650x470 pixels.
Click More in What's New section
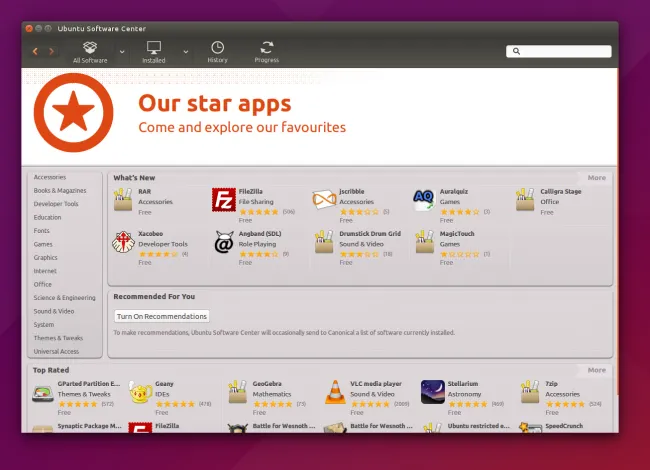[x=596, y=177]
